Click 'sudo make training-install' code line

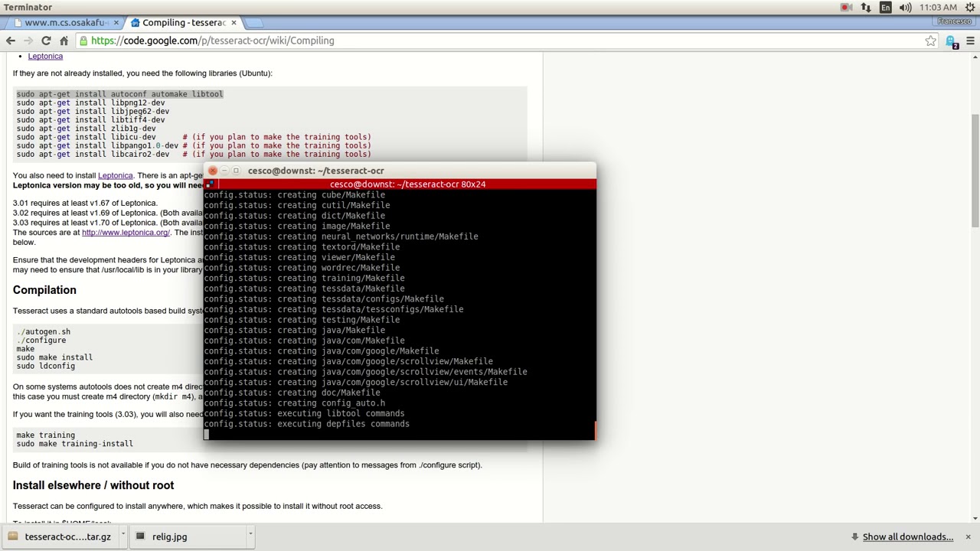click(x=74, y=444)
